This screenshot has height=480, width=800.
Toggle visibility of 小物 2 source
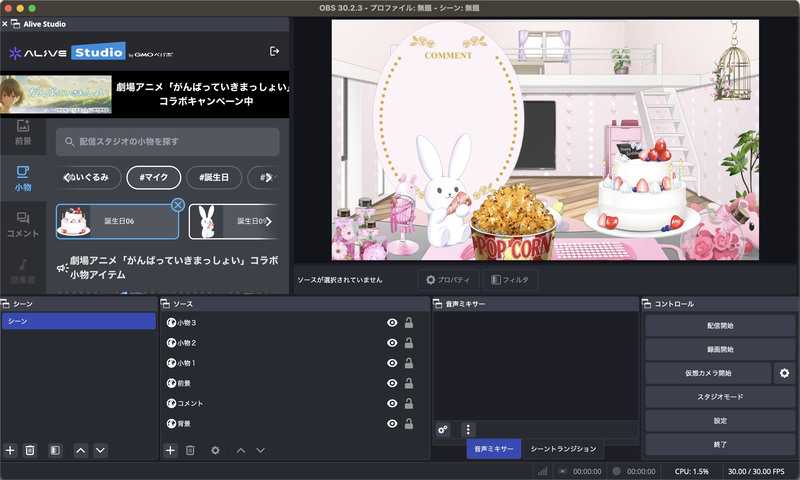point(392,343)
